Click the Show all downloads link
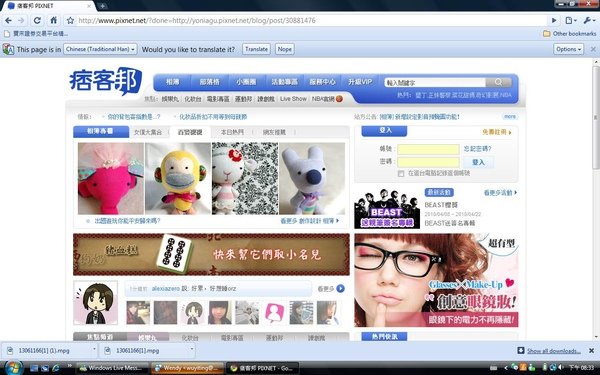Image resolution: width=600 pixels, height=375 pixels. 554,351
